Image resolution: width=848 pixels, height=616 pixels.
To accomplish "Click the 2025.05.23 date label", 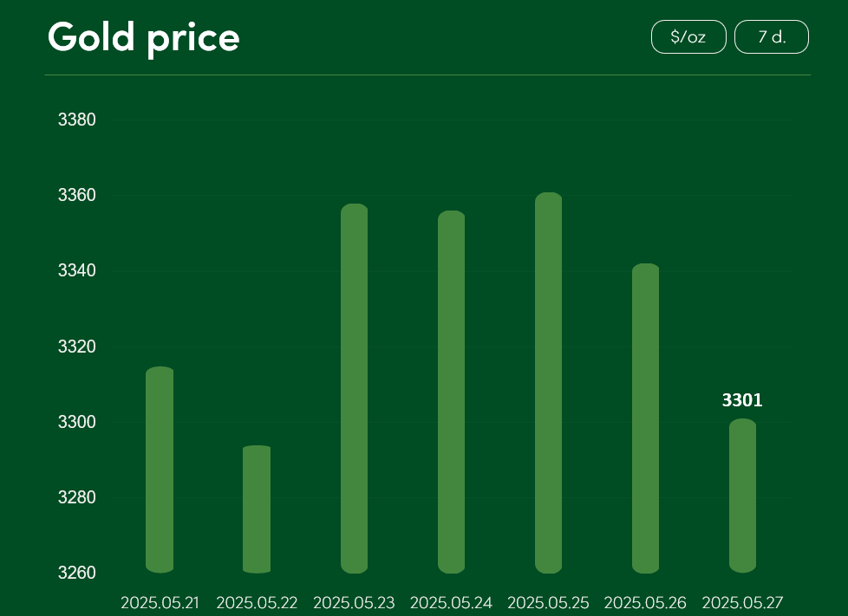I will [355, 602].
